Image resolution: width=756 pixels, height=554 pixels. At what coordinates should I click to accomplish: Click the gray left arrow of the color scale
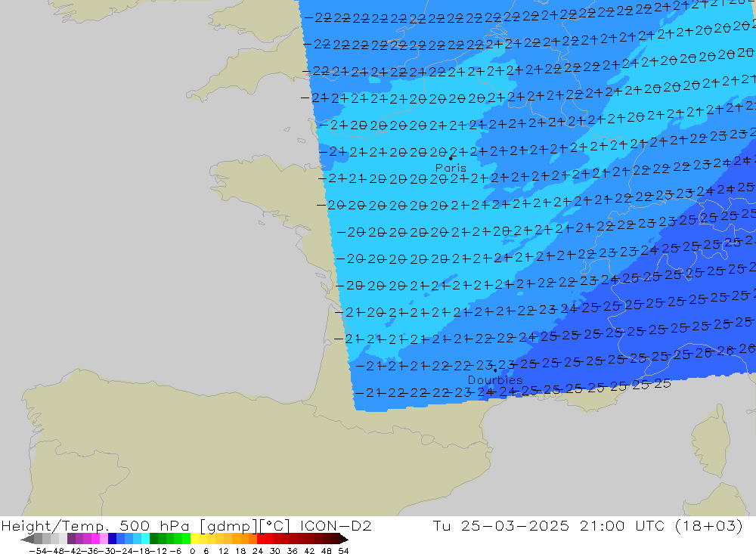27,539
